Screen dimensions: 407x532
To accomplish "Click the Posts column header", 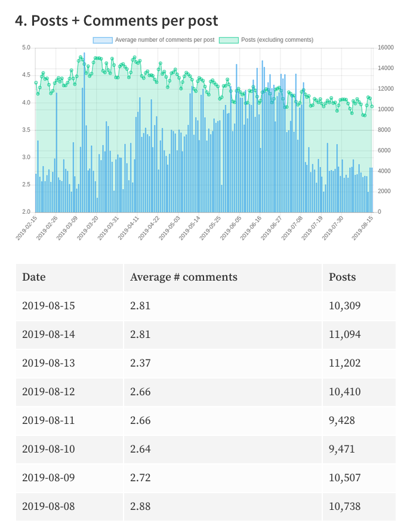I will [342, 277].
